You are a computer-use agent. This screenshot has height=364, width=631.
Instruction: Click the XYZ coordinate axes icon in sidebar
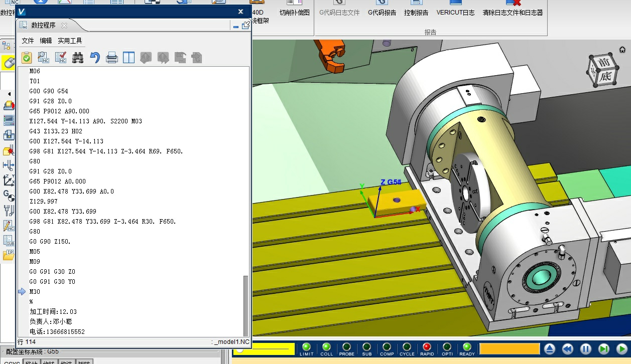(9, 180)
